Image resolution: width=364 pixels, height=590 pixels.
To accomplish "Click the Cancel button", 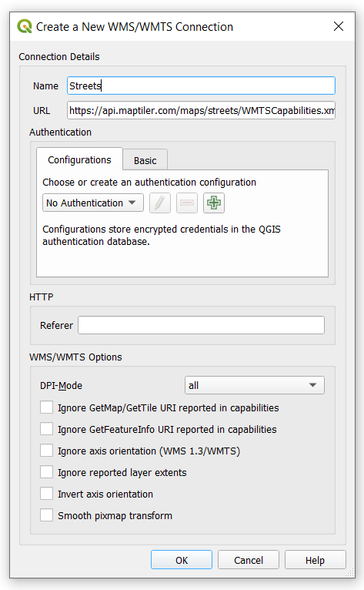I will point(249,560).
